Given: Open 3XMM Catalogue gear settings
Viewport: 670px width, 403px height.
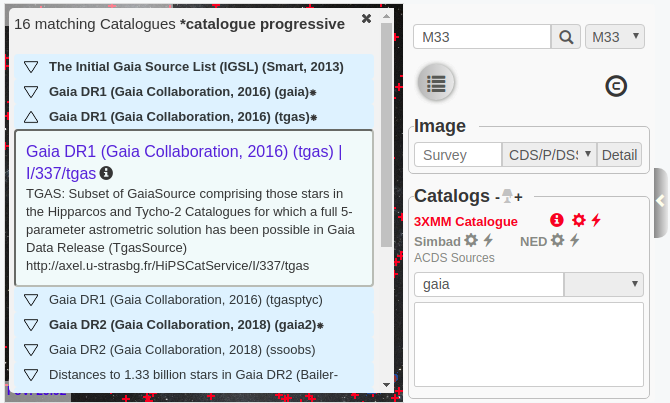Looking at the screenshot, I should pyautogui.click(x=579, y=220).
